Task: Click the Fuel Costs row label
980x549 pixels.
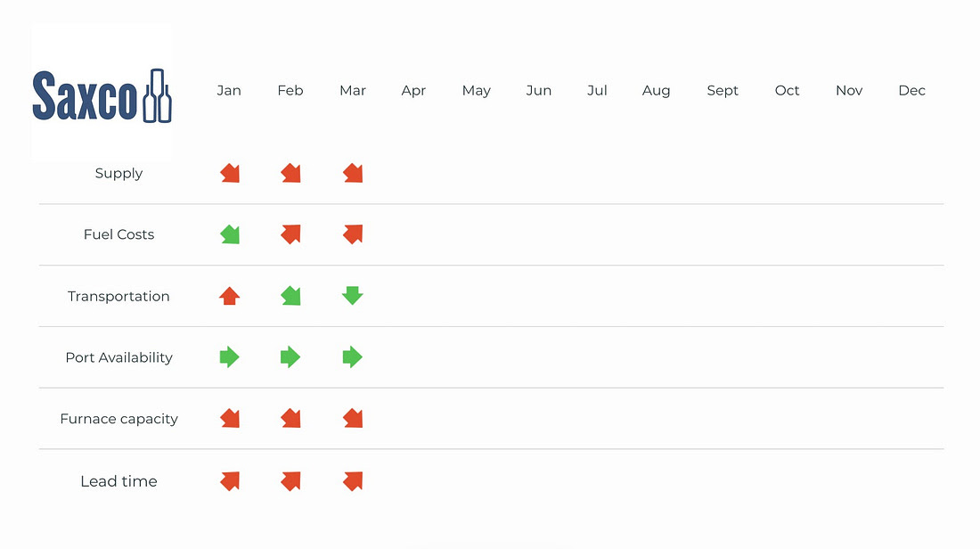Action: tap(118, 234)
